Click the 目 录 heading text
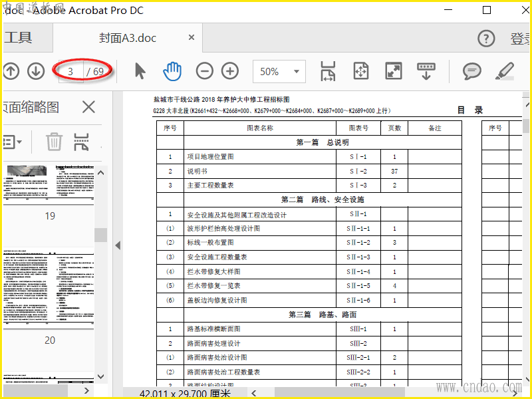 coord(470,110)
